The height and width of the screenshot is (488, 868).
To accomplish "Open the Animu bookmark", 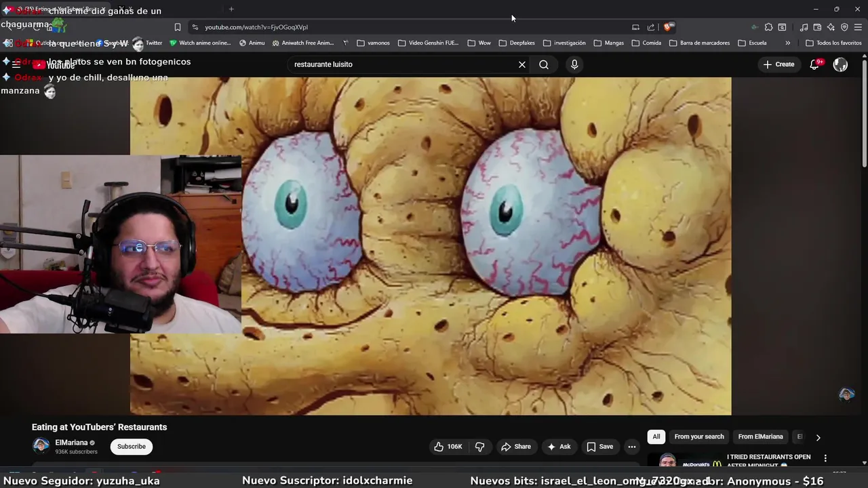I will pos(252,43).
